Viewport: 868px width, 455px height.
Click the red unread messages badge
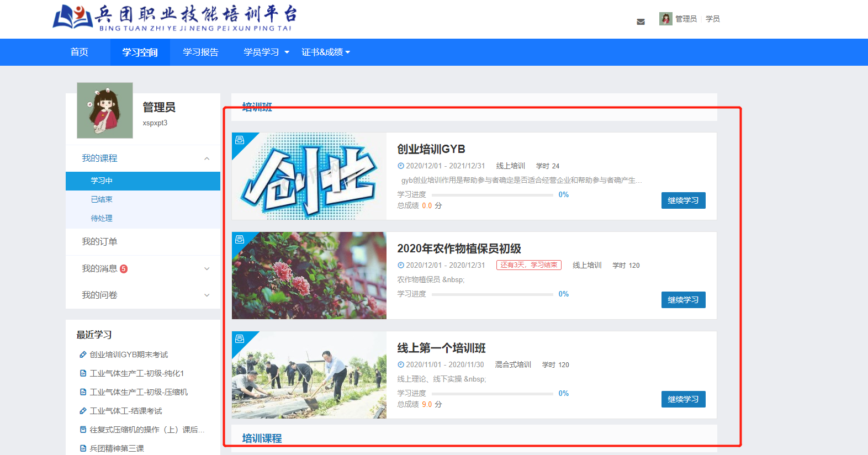[x=124, y=269]
